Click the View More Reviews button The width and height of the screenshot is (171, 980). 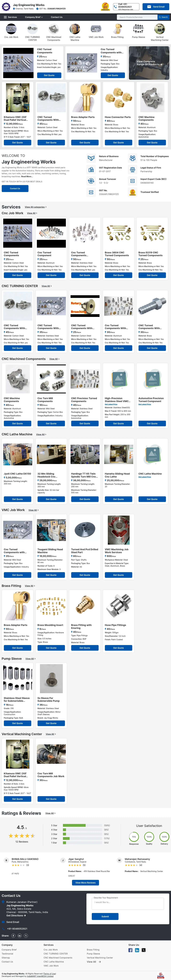tap(85, 882)
